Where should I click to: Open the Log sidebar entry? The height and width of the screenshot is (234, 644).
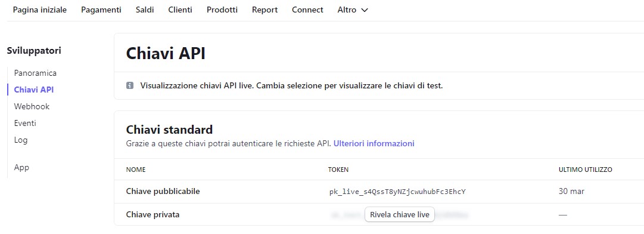click(x=20, y=140)
